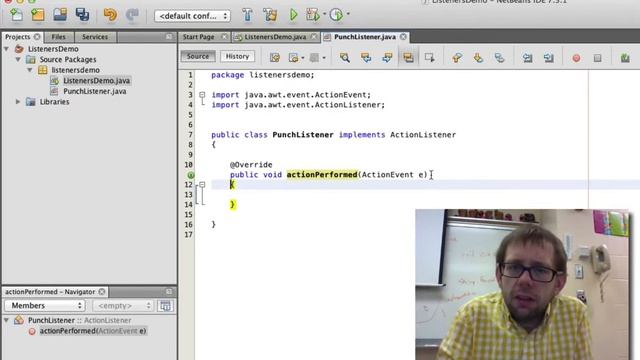Click the Clean and Build icon

point(270,15)
